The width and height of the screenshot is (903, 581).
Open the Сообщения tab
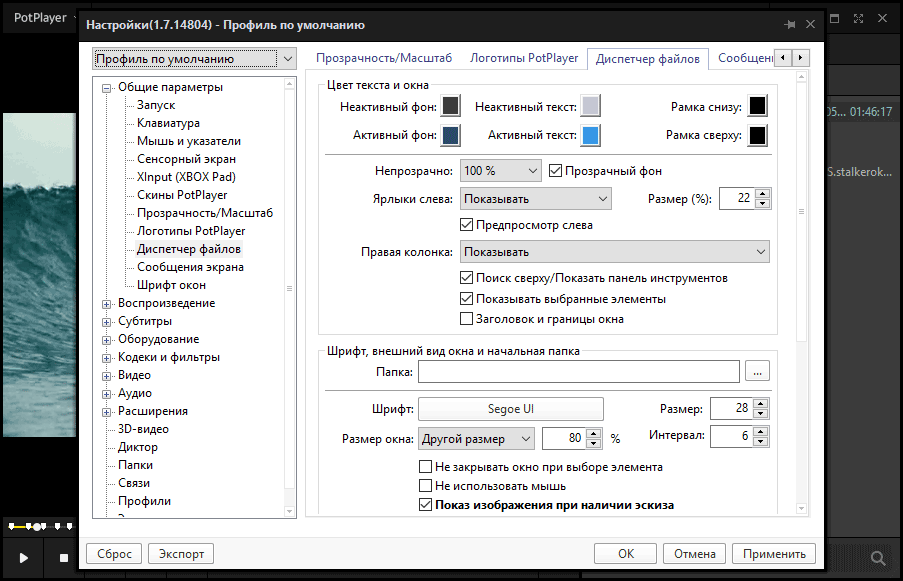click(745, 58)
